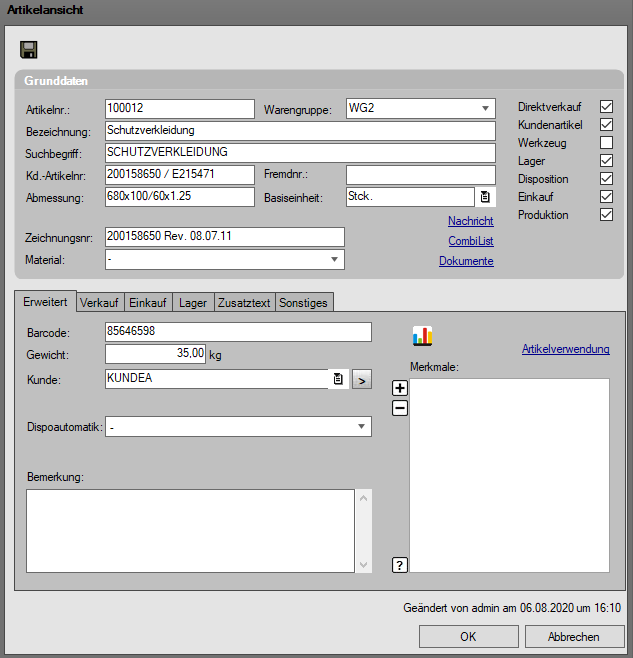Open the Artikelverwendung link
633x658 pixels.
point(566,349)
